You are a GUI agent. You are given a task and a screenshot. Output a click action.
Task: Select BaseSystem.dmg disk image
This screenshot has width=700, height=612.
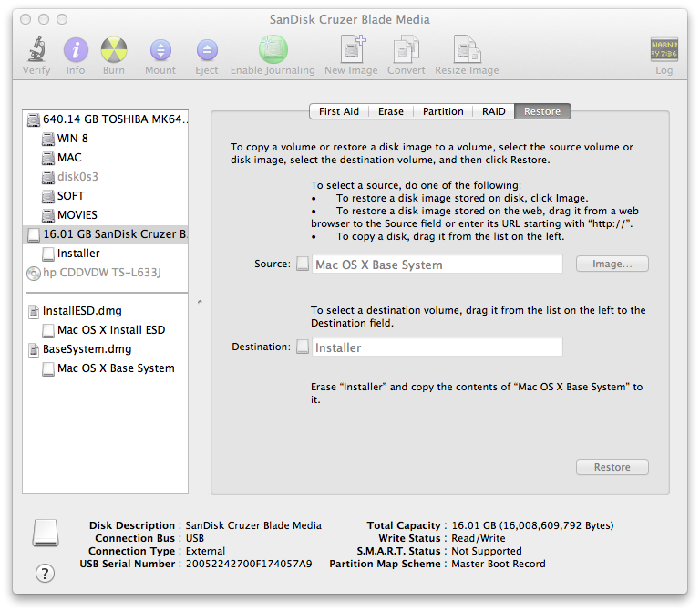[x=106, y=349]
